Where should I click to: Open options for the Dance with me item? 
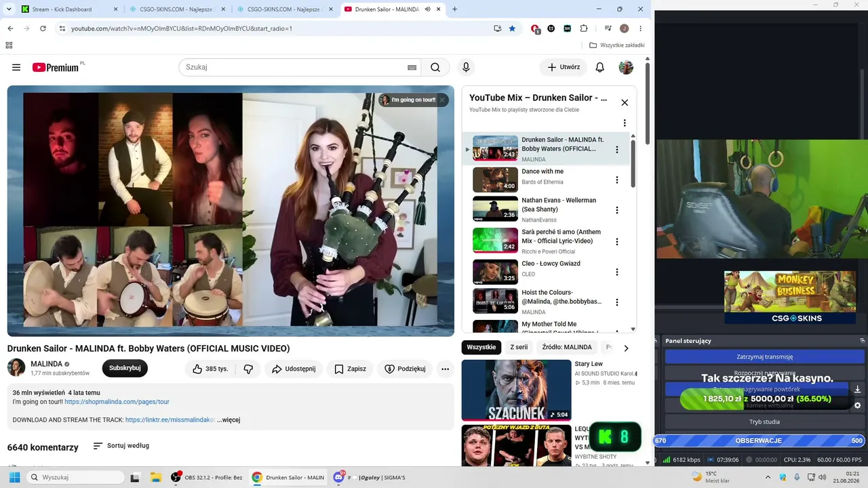617,180
